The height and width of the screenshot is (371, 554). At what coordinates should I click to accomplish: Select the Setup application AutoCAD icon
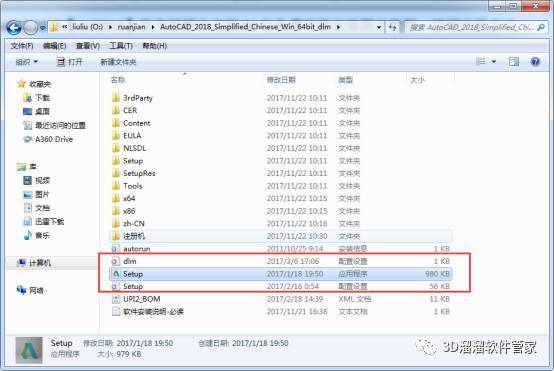[116, 274]
